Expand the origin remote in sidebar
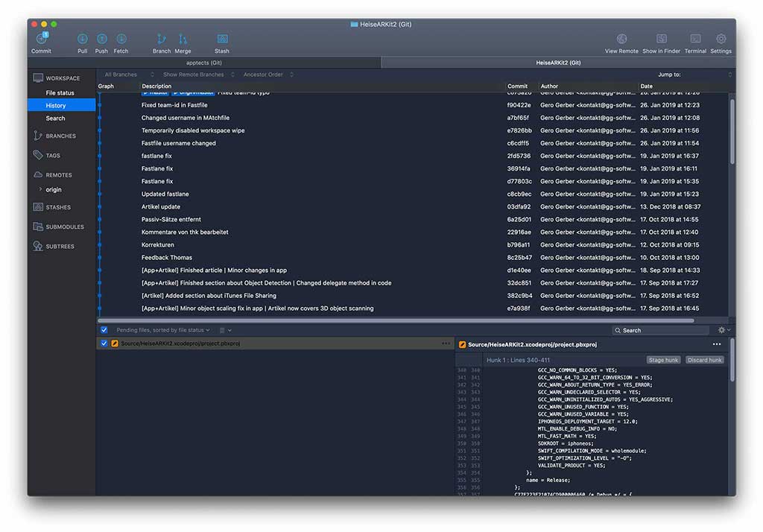 pyautogui.click(x=40, y=190)
